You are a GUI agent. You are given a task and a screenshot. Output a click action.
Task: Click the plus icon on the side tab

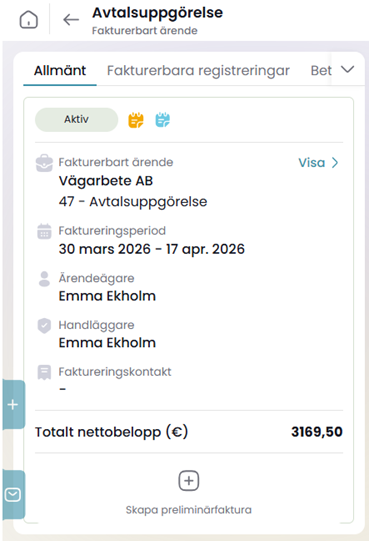pyautogui.click(x=13, y=404)
